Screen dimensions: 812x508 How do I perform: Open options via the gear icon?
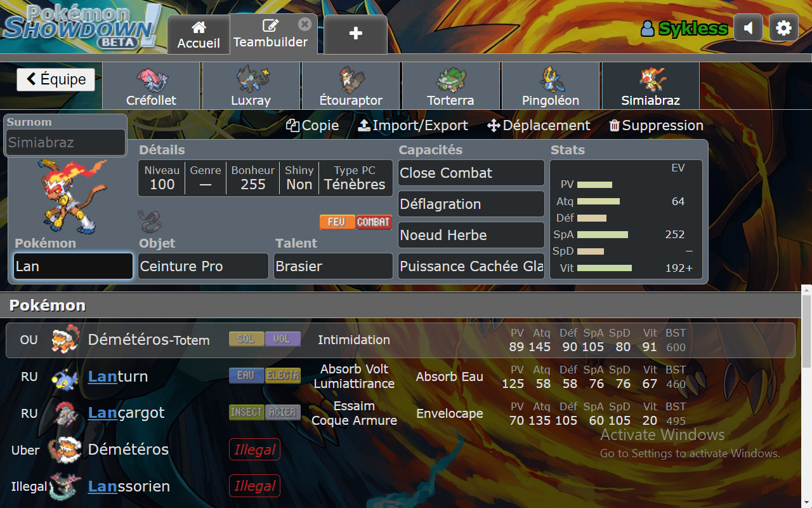[784, 28]
